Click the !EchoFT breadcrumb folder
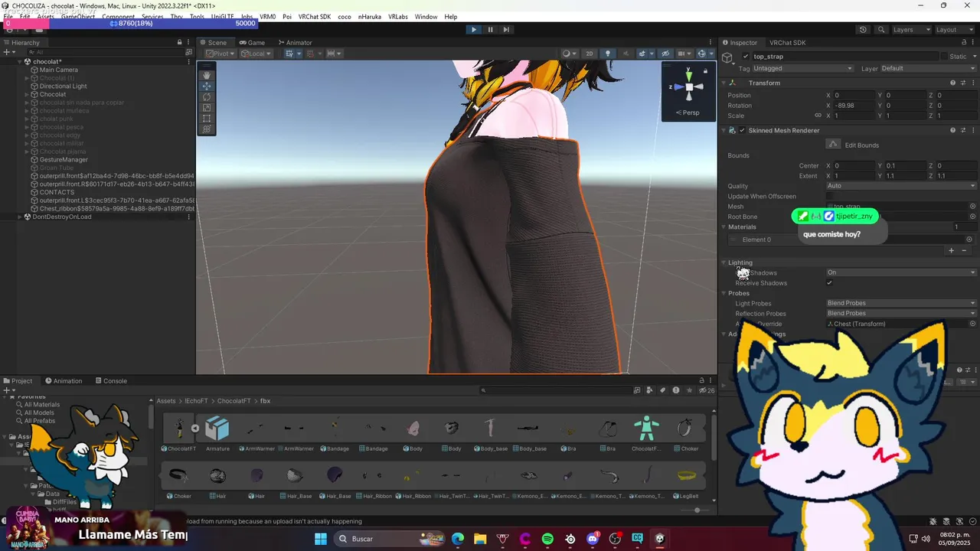The image size is (980, 551). (196, 401)
